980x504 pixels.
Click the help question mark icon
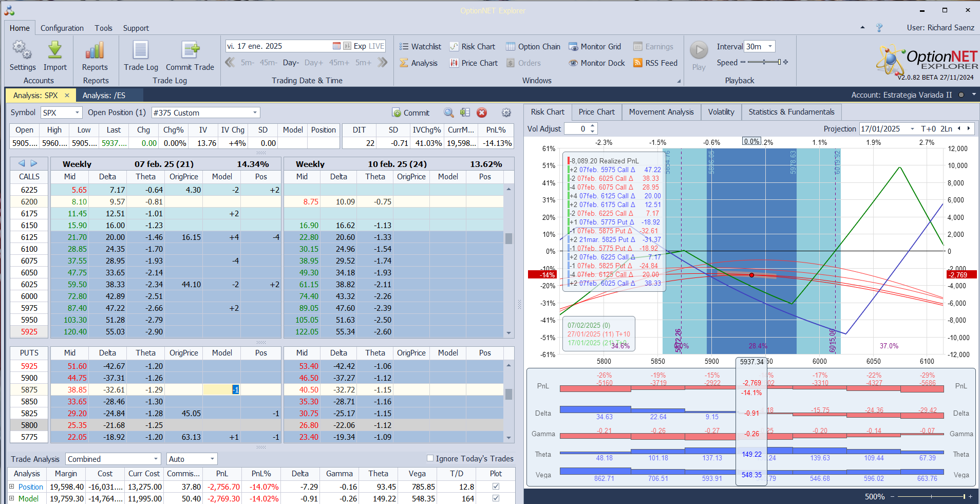879,28
